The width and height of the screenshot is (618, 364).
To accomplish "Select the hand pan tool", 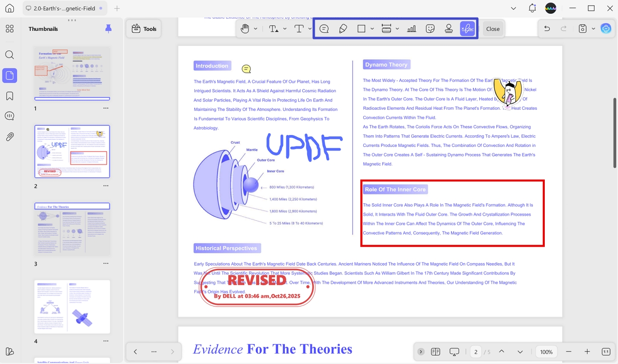I will tap(245, 29).
